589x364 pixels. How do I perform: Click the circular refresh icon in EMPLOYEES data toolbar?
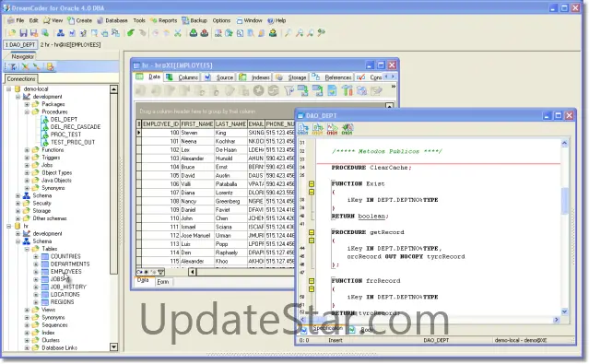click(x=274, y=90)
